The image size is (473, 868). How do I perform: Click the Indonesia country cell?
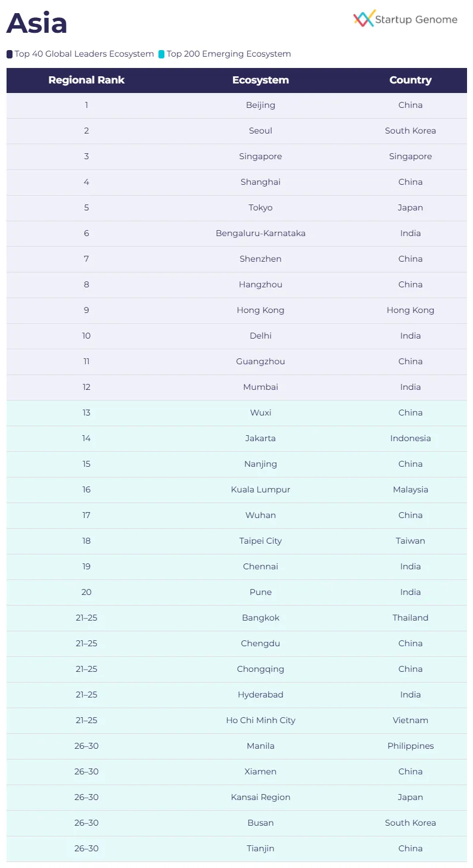(x=410, y=439)
